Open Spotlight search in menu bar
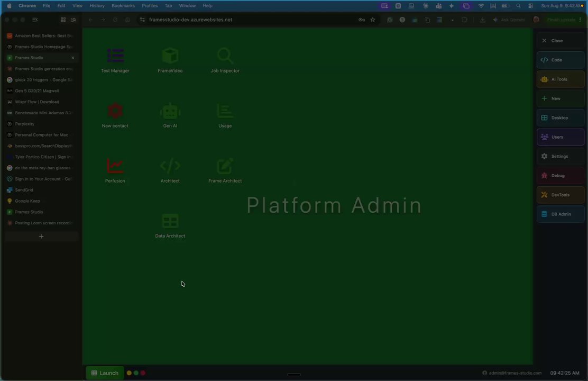This screenshot has height=381, width=588. coord(518,6)
